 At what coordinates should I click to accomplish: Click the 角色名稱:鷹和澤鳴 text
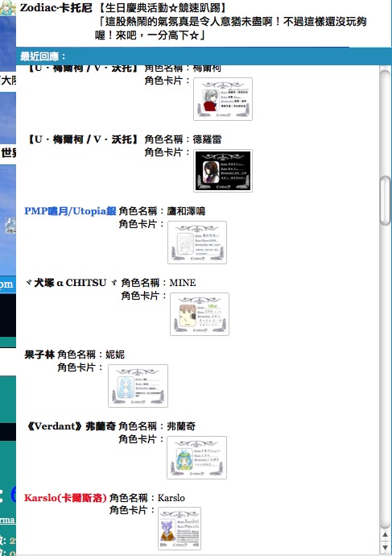(x=162, y=211)
